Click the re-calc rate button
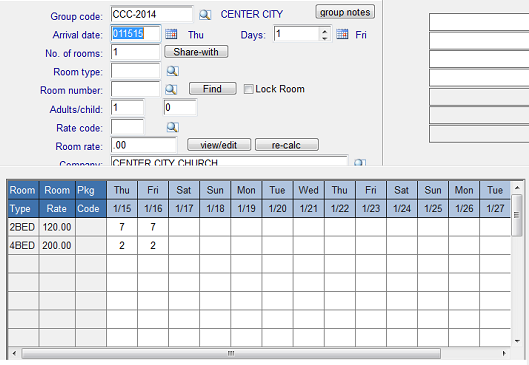The image size is (529, 365). 287,145
